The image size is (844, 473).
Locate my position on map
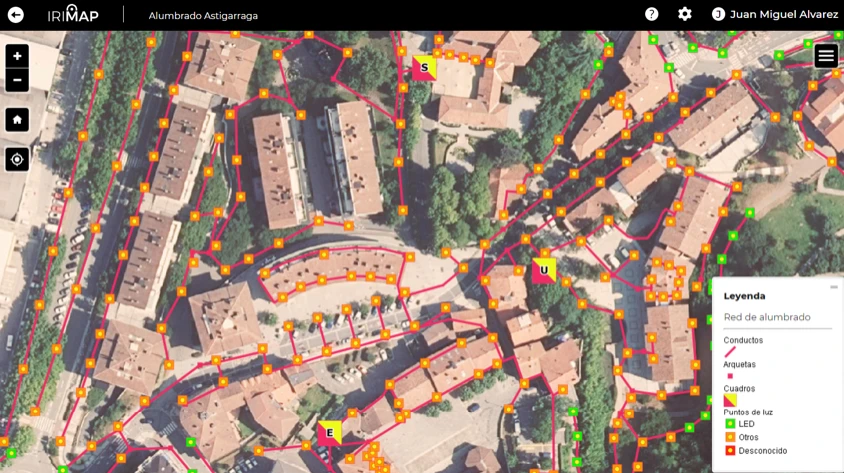click(17, 160)
